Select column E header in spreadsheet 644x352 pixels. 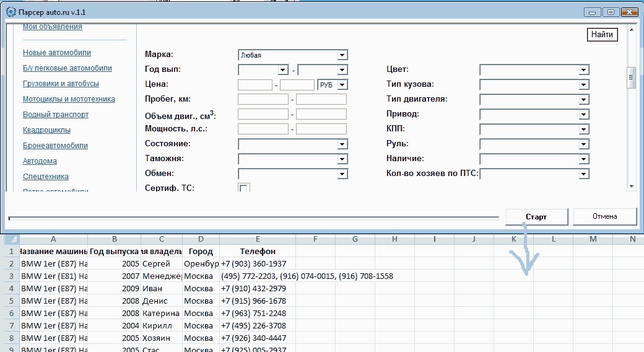(x=258, y=239)
